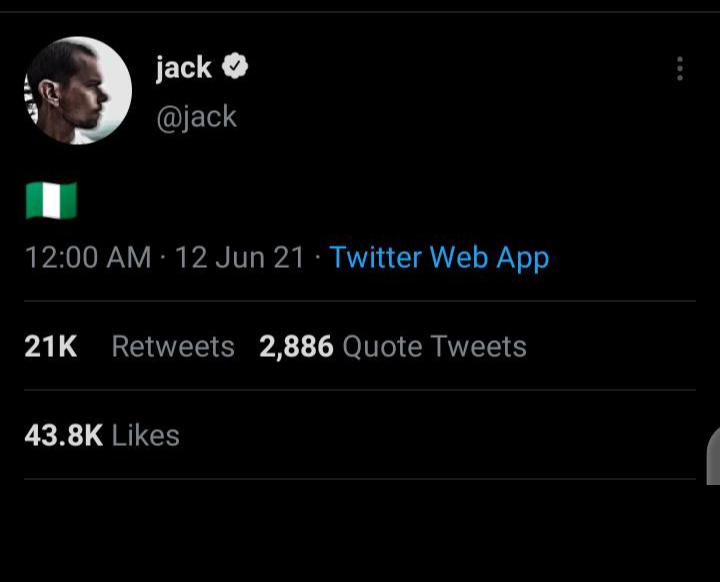This screenshot has height=582, width=720.
Task: Open the three-dot more options menu
Action: (x=680, y=68)
